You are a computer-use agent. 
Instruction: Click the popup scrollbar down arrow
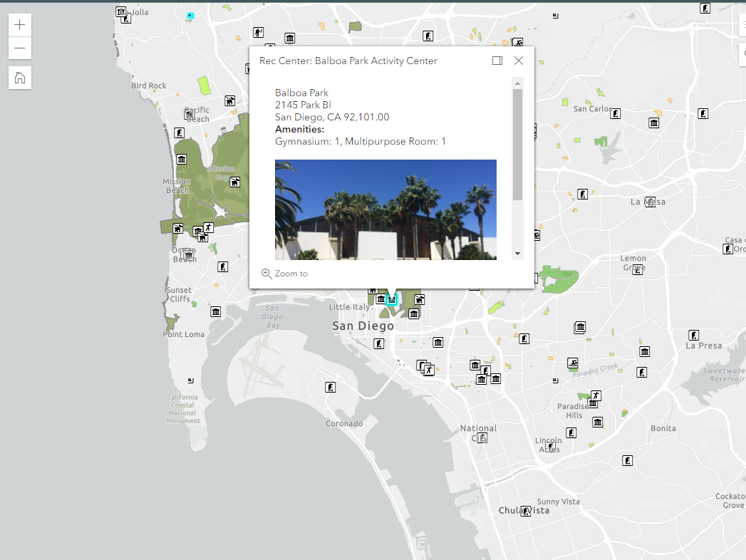[518, 253]
